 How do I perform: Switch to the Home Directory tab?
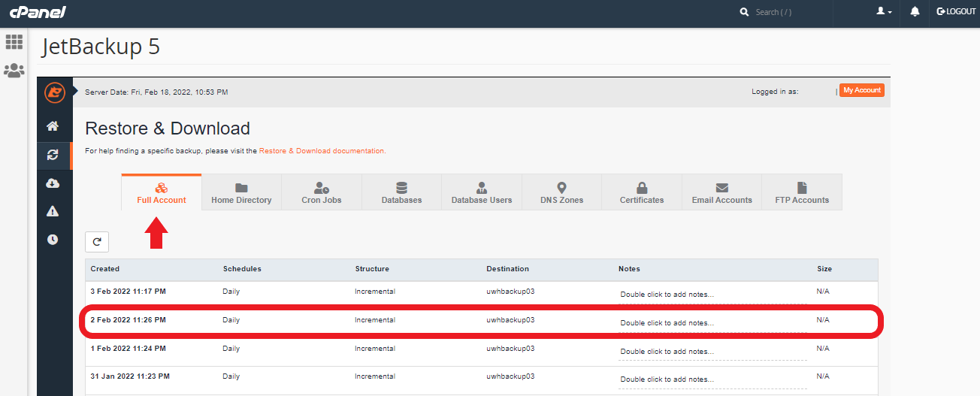point(241,192)
